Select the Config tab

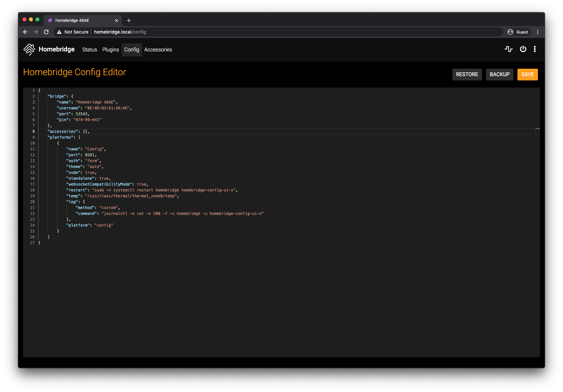(x=131, y=49)
